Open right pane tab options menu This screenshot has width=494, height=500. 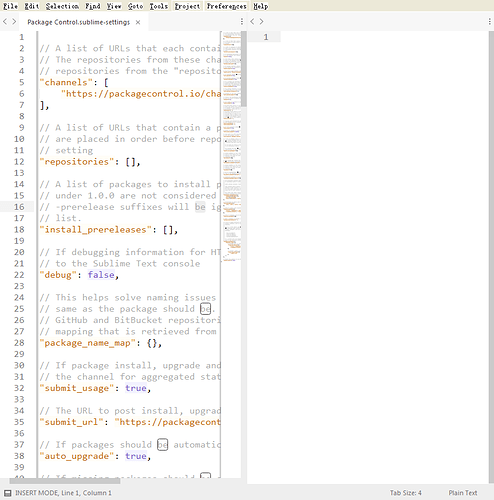click(489, 22)
